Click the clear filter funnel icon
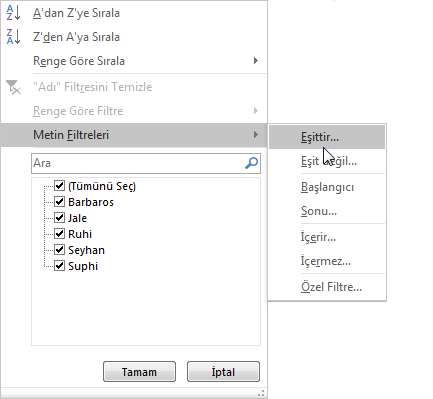 click(x=13, y=87)
